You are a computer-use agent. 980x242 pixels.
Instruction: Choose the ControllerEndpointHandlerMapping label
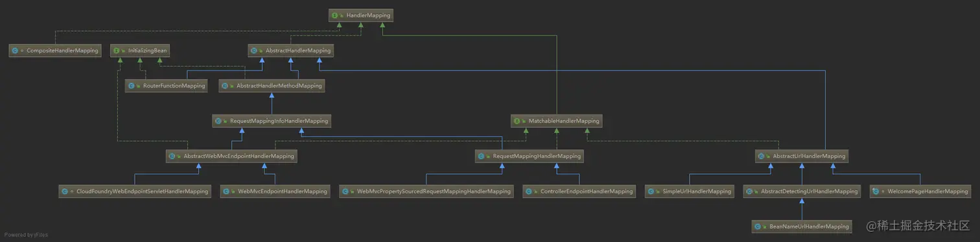pos(587,192)
